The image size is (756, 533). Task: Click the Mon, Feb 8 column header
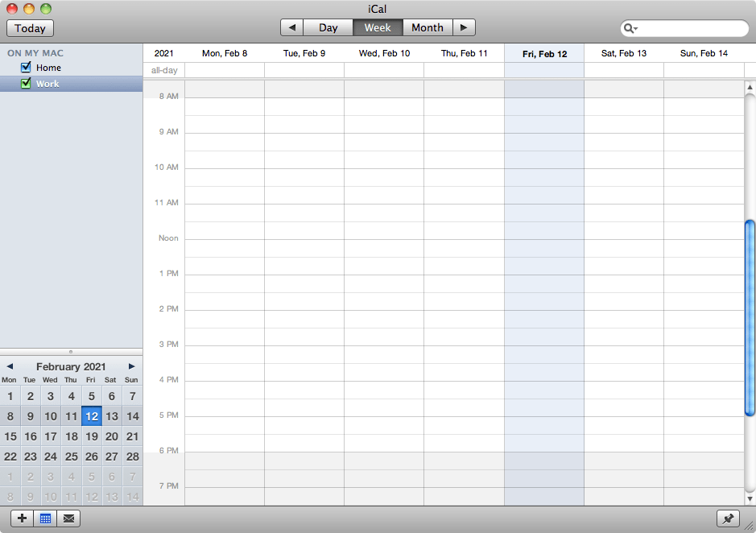(225, 53)
